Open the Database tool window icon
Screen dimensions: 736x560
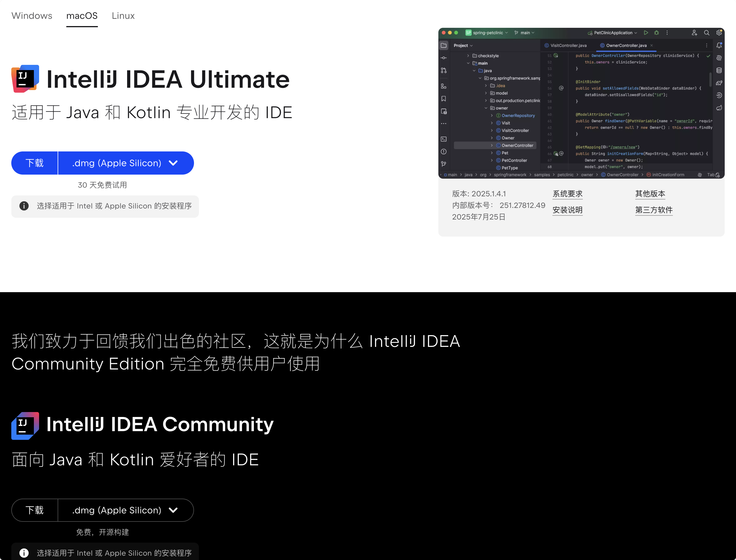click(719, 70)
